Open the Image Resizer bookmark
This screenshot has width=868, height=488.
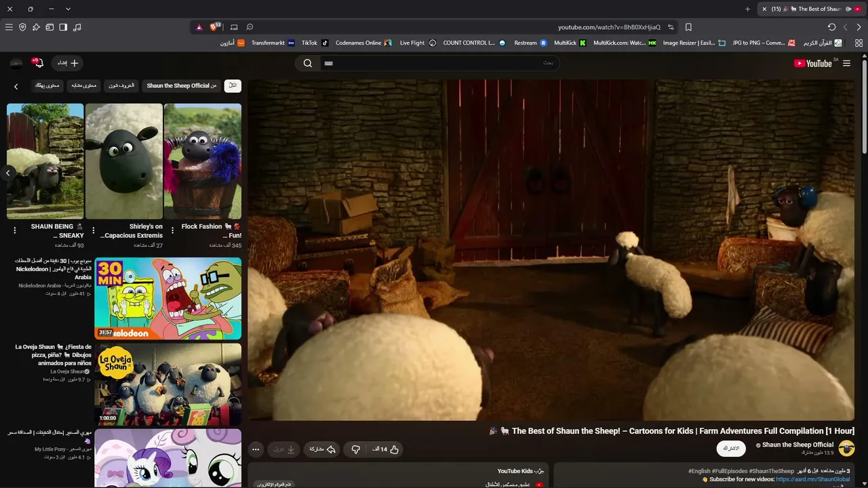pos(694,43)
